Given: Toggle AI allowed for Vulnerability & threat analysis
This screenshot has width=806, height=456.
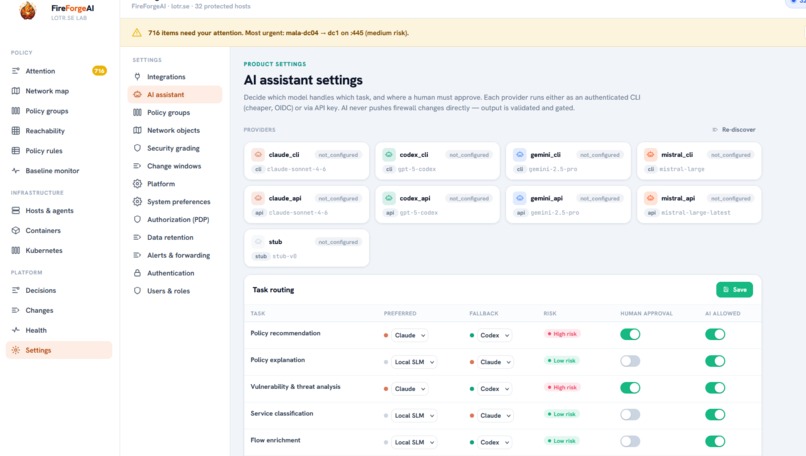Looking at the screenshot, I should 715,388.
